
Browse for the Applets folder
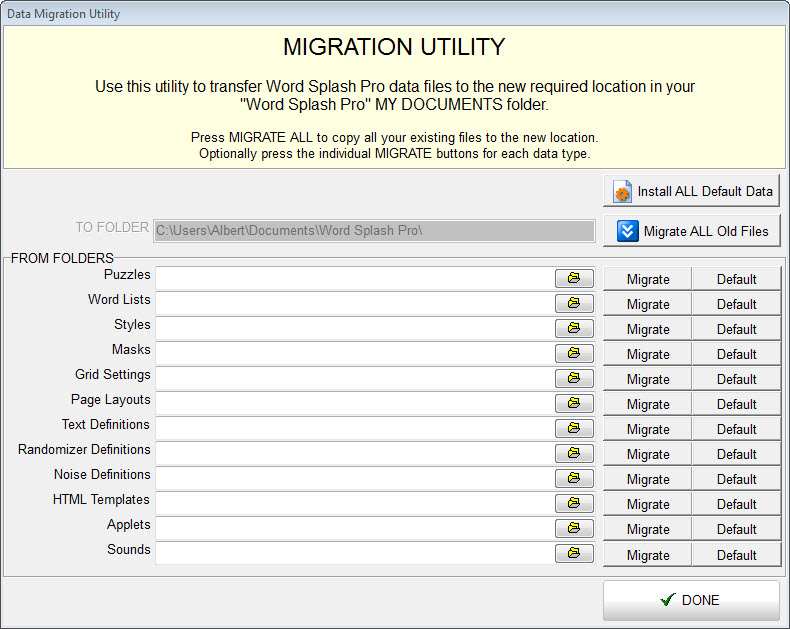[574, 528]
